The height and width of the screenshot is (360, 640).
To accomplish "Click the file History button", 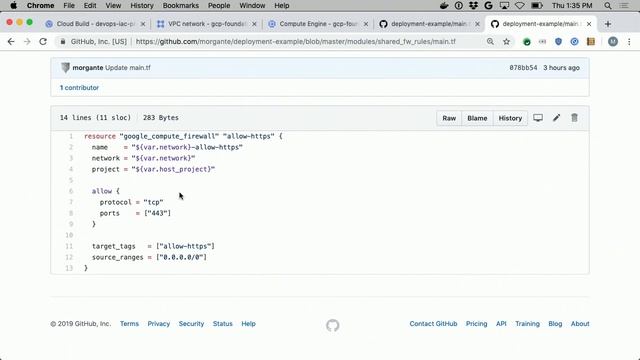I will 510,118.
